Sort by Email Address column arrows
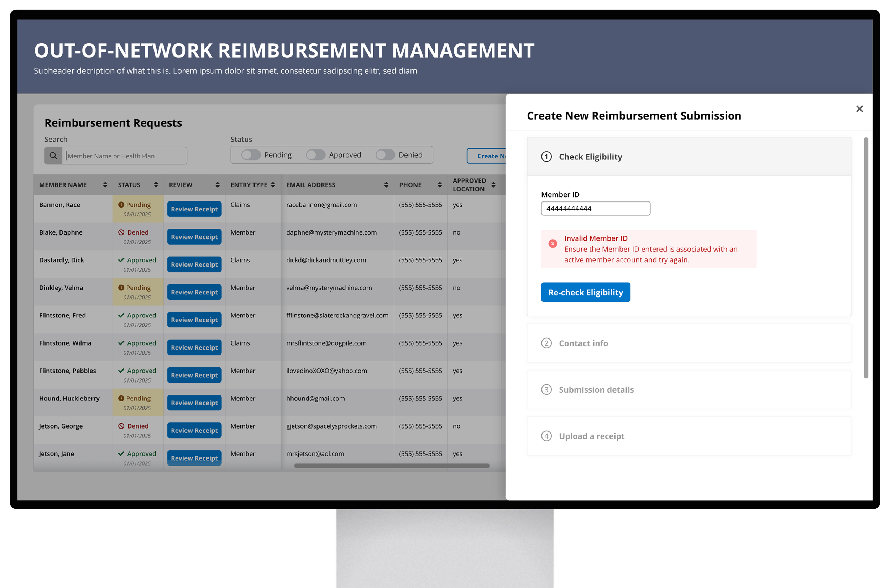This screenshot has width=890, height=588. click(386, 185)
